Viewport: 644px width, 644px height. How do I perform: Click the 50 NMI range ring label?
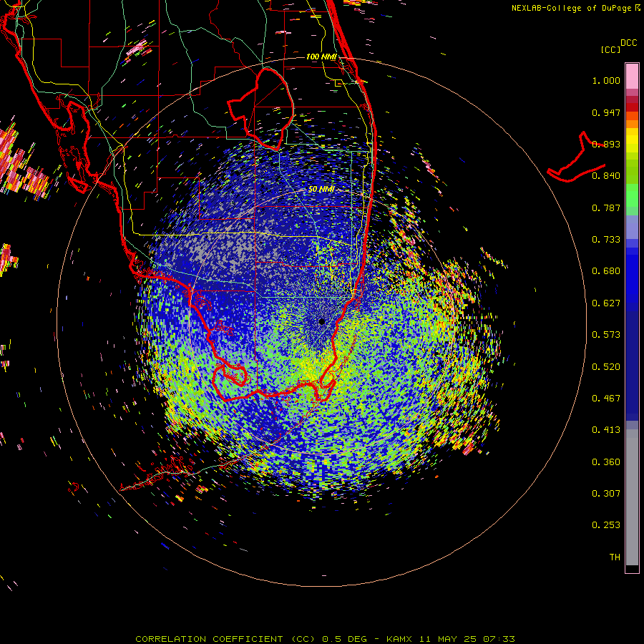(x=321, y=190)
